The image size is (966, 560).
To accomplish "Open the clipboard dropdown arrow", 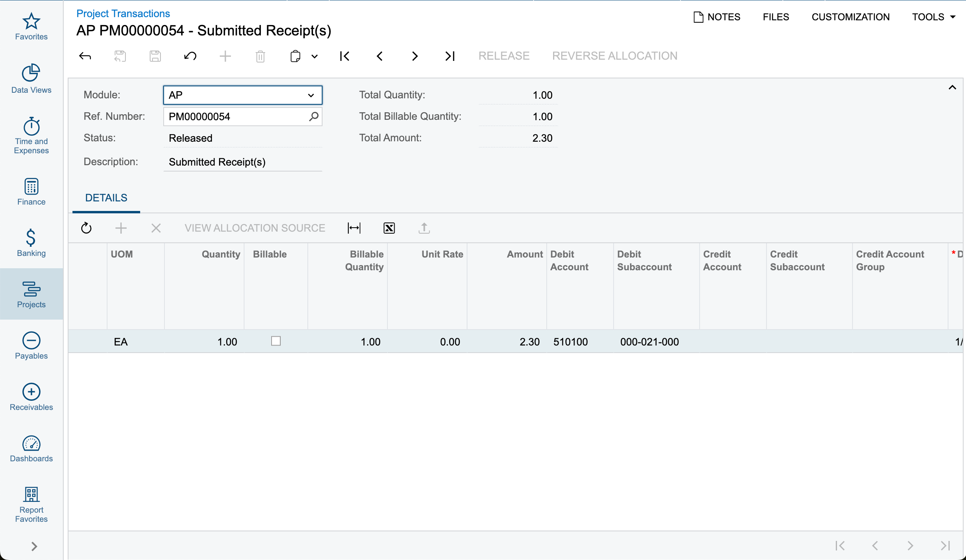I will pos(315,56).
